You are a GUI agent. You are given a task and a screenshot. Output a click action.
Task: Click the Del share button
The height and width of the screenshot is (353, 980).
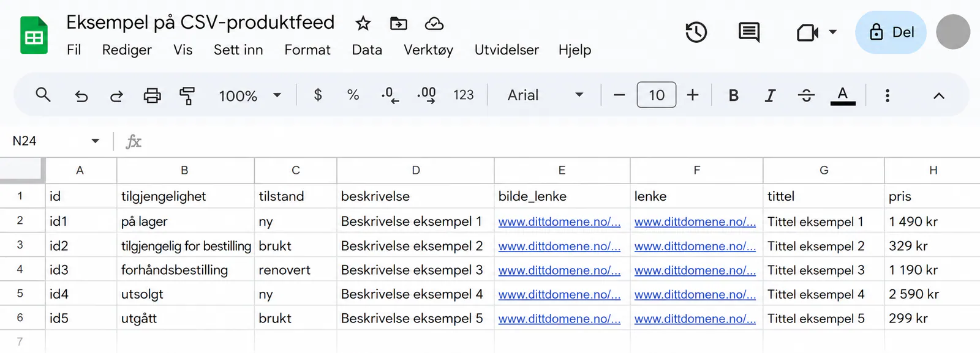[x=891, y=32]
